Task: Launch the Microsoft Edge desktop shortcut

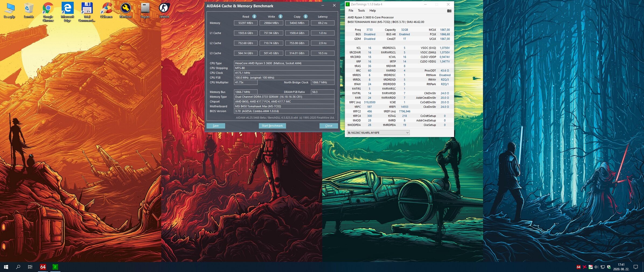Action: click(x=67, y=12)
